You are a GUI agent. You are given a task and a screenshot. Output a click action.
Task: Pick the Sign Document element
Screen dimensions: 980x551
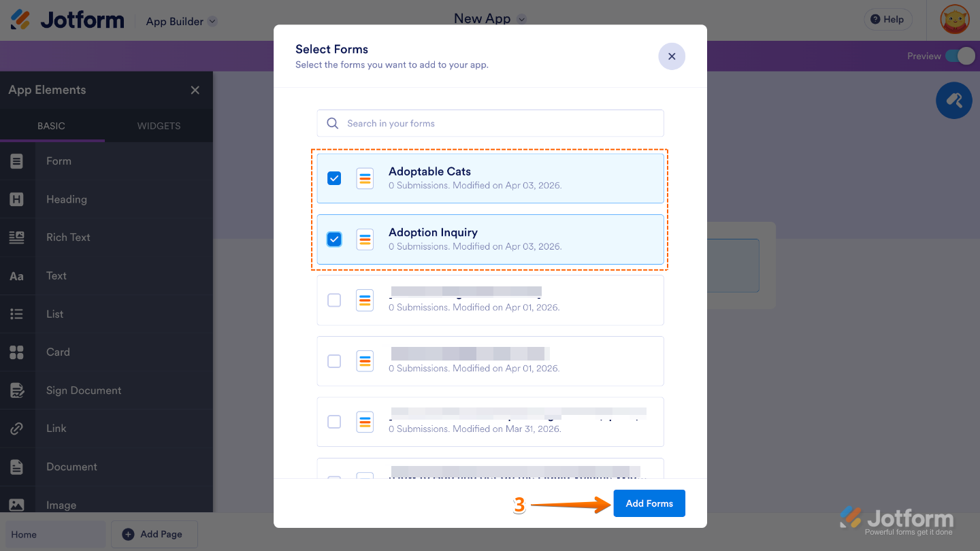pos(84,390)
